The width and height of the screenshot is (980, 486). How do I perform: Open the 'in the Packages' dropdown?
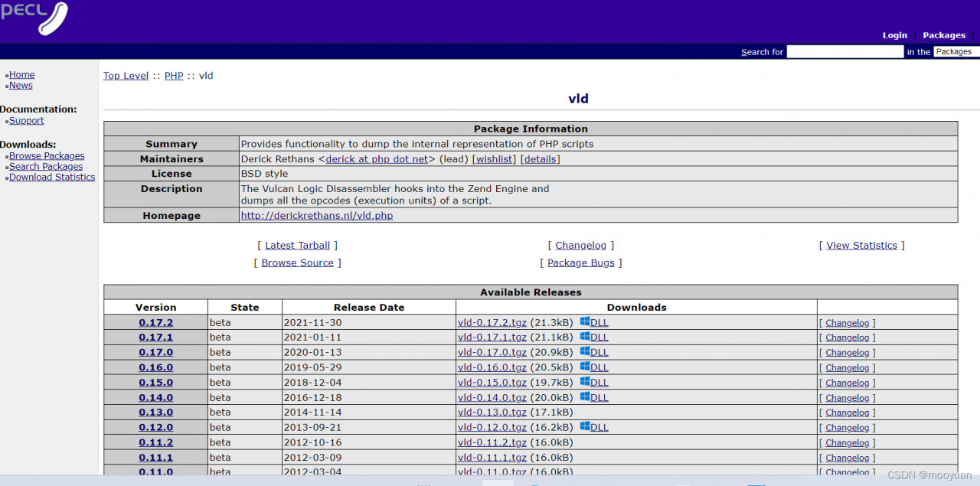(x=956, y=52)
